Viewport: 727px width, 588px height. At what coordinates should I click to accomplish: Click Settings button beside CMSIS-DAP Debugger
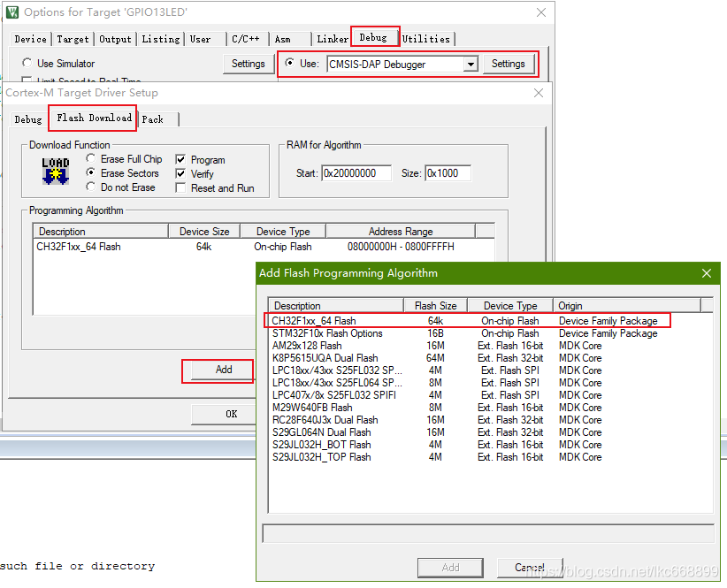click(509, 64)
